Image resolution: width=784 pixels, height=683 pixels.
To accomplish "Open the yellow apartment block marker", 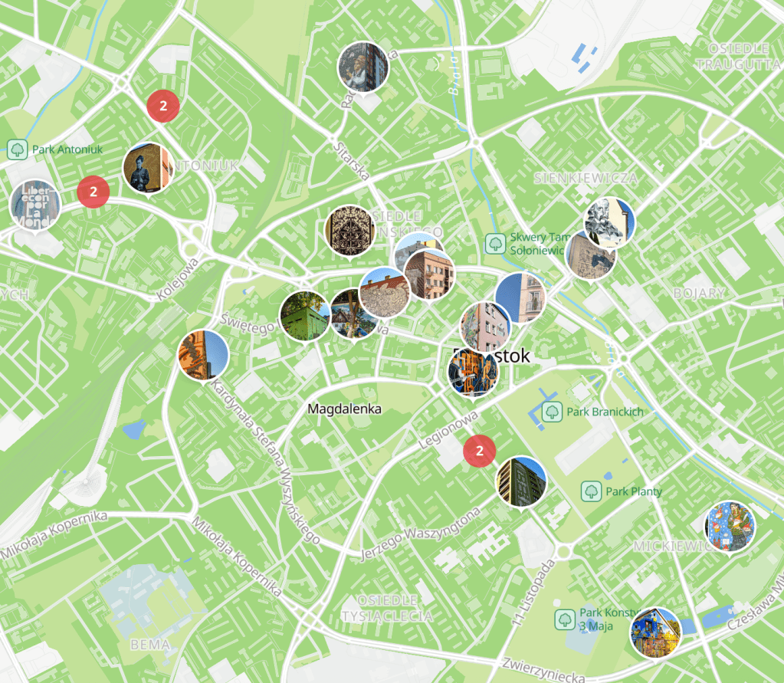I will [521, 481].
